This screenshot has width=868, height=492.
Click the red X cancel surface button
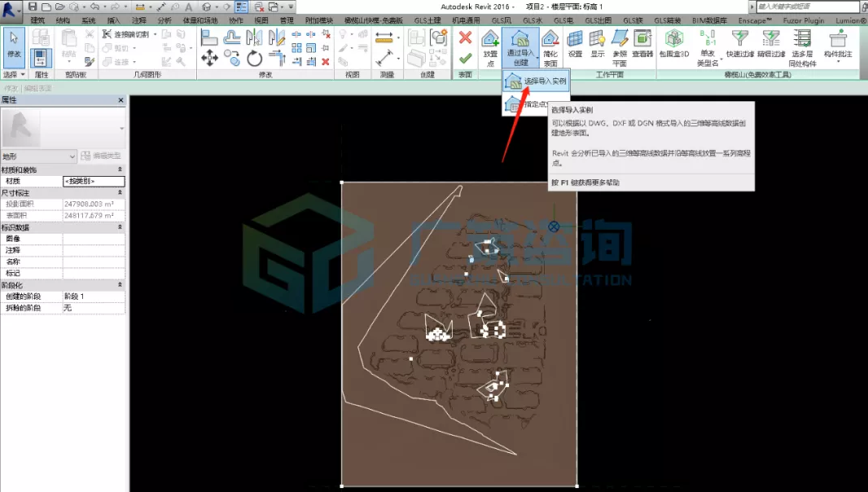pyautogui.click(x=466, y=37)
